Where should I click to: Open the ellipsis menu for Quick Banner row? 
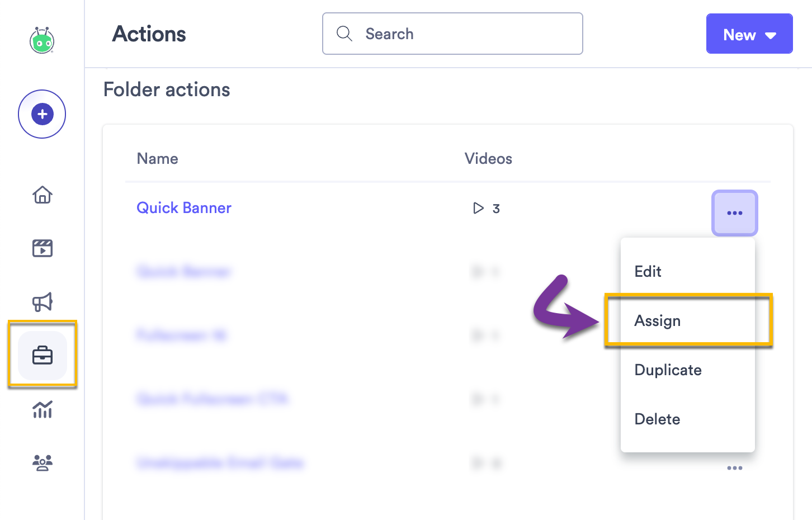(x=734, y=212)
